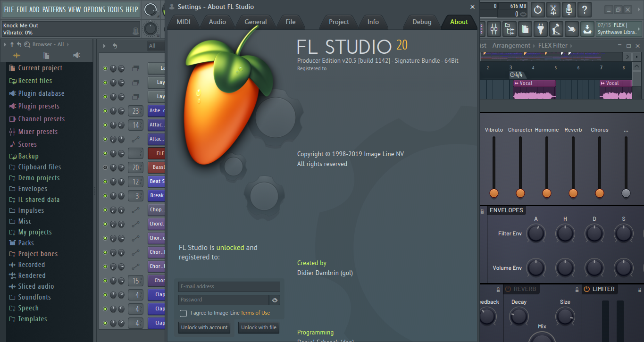Click browser reread undo-arrow icon
Image resolution: width=644 pixels, height=342 pixels.
coord(19,44)
